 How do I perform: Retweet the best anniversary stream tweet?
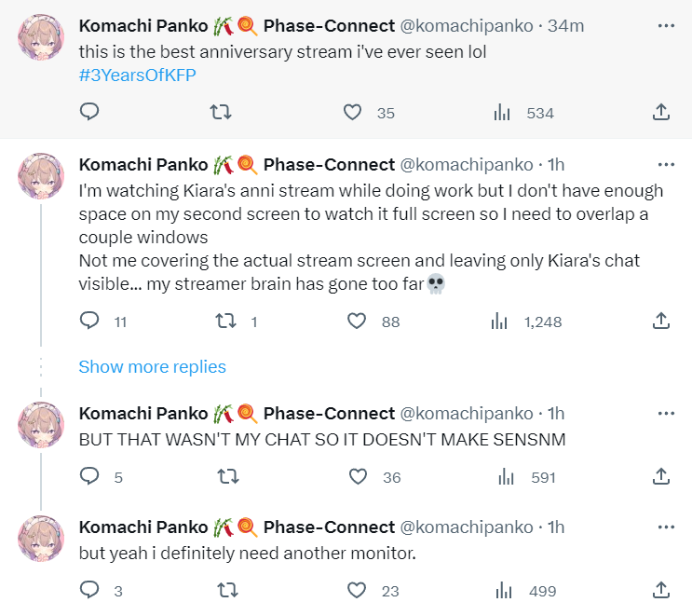coord(222,113)
